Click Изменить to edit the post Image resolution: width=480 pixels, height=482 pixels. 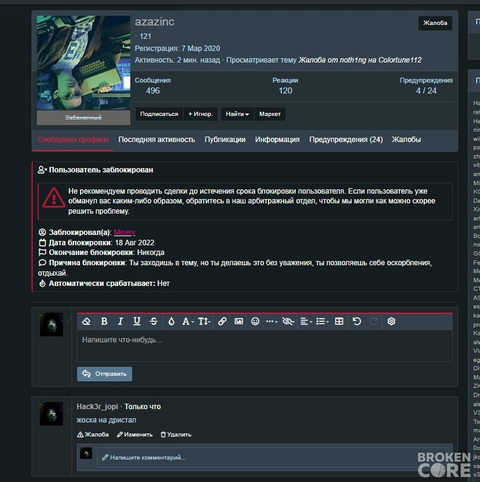[135, 435]
